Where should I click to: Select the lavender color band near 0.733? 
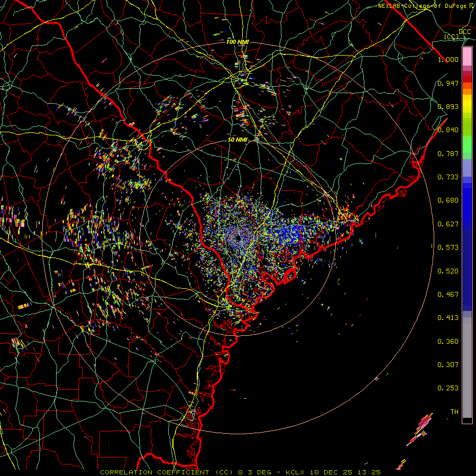click(467, 168)
